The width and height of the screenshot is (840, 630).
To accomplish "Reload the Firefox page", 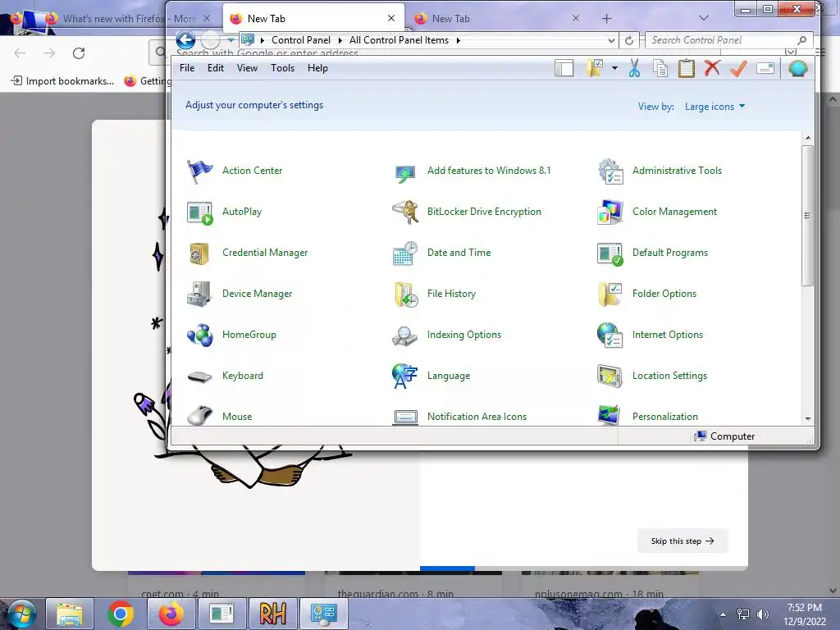I will pyautogui.click(x=79, y=53).
